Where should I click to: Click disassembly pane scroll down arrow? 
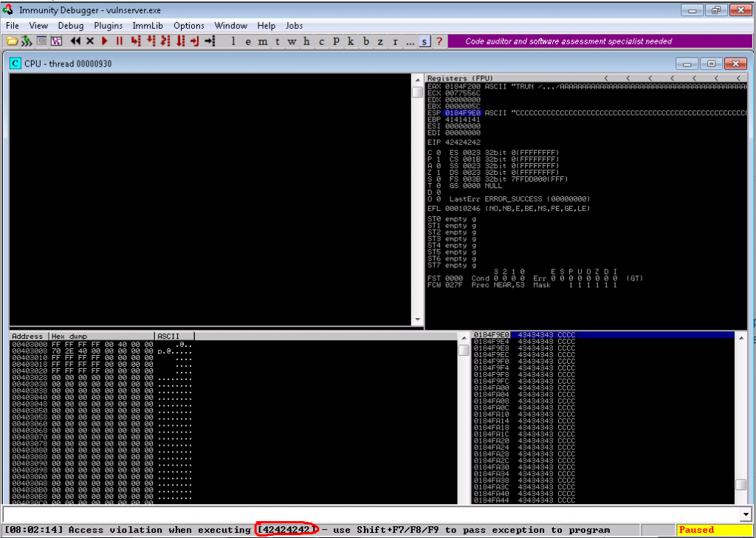418,320
